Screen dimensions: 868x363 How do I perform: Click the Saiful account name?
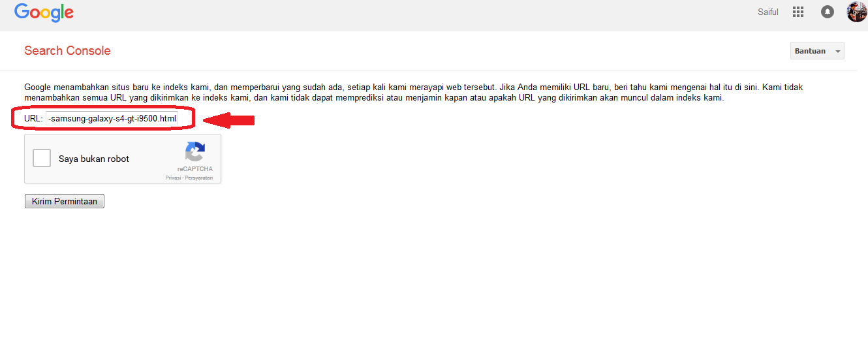tap(768, 12)
